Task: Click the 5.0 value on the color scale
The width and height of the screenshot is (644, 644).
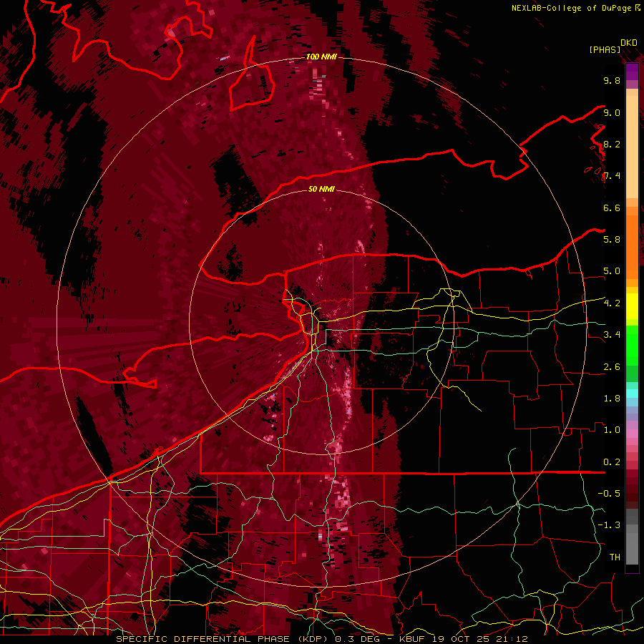Action: click(612, 271)
